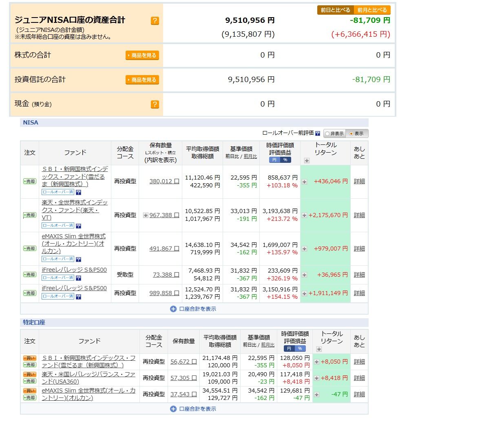The image size is (504, 424).
Task: Click 売却 icon for 特定口座 eMAXIS Slim fund
Action: (x=30, y=397)
